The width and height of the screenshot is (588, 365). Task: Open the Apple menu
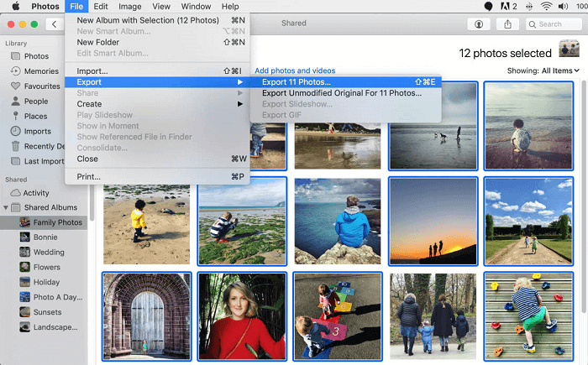coord(15,6)
